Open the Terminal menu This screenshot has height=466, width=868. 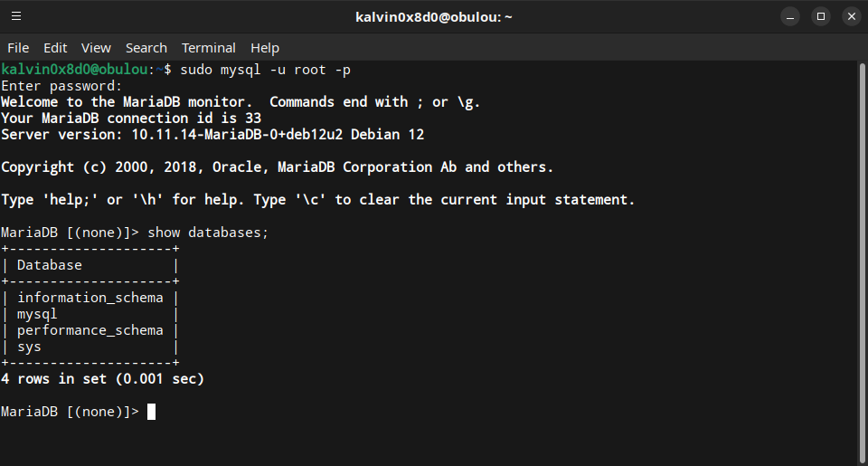point(208,48)
